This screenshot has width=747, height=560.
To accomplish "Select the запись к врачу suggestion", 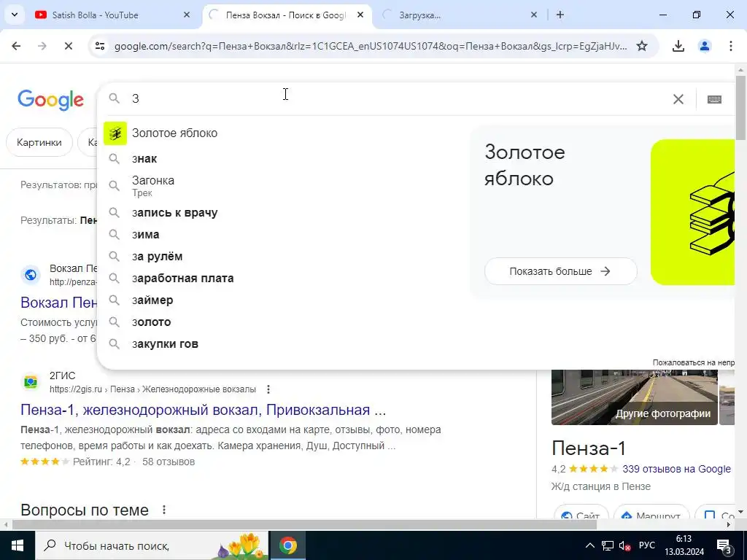I will click(286, 213).
